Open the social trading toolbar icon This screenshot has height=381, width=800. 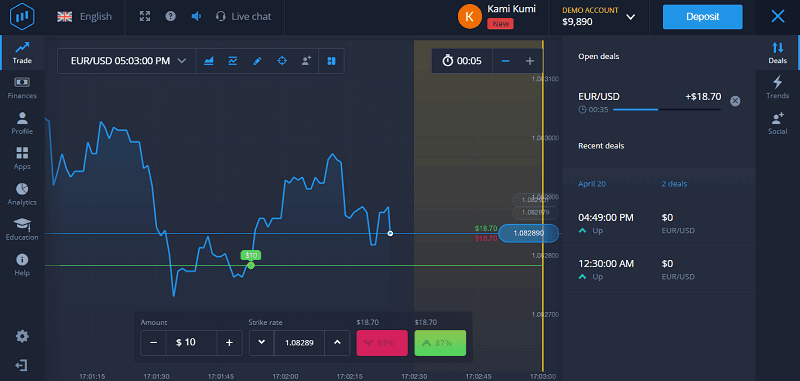point(306,61)
